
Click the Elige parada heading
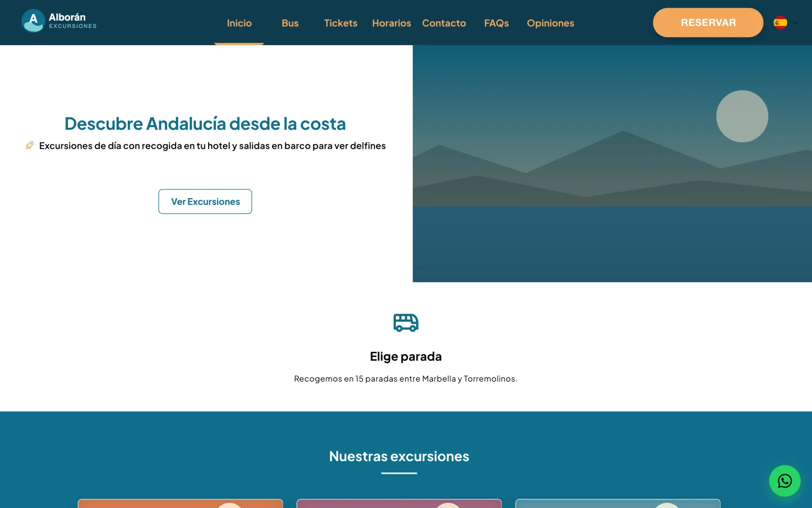pyautogui.click(x=406, y=356)
